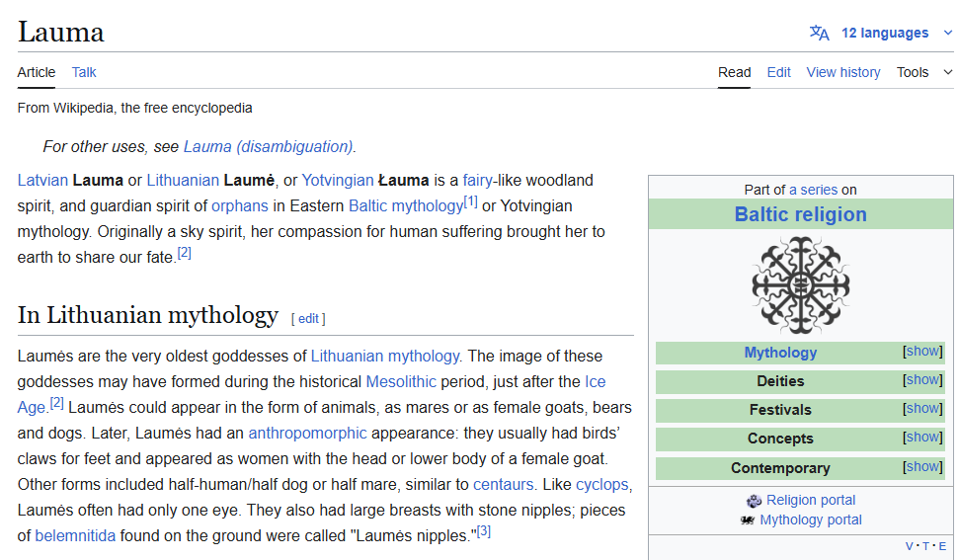
Task: Show the Contemporary section in sidebar
Action: [922, 466]
